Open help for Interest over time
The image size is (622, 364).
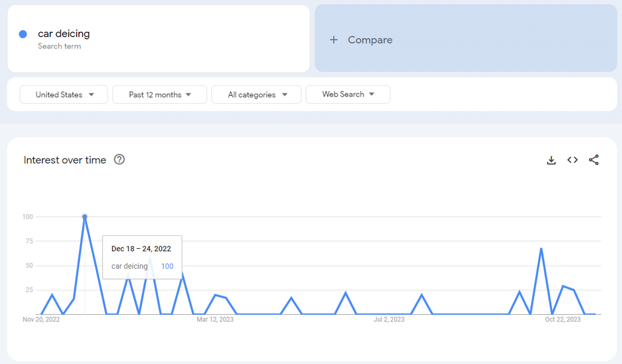[120, 160]
